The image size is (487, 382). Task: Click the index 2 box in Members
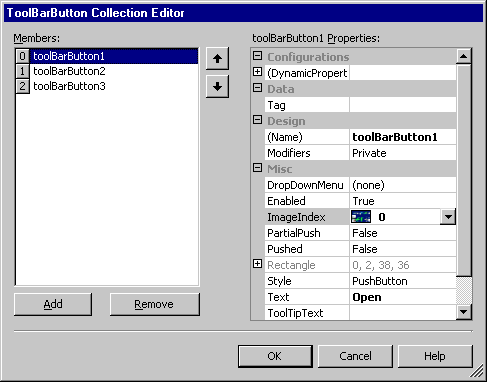tap(22, 86)
